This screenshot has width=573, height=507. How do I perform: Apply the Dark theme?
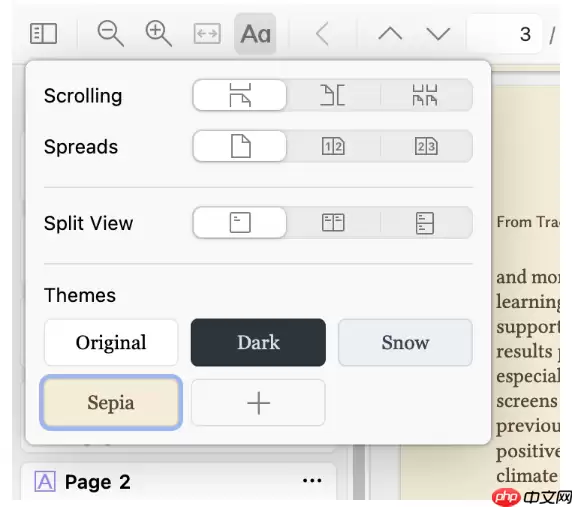(x=258, y=343)
